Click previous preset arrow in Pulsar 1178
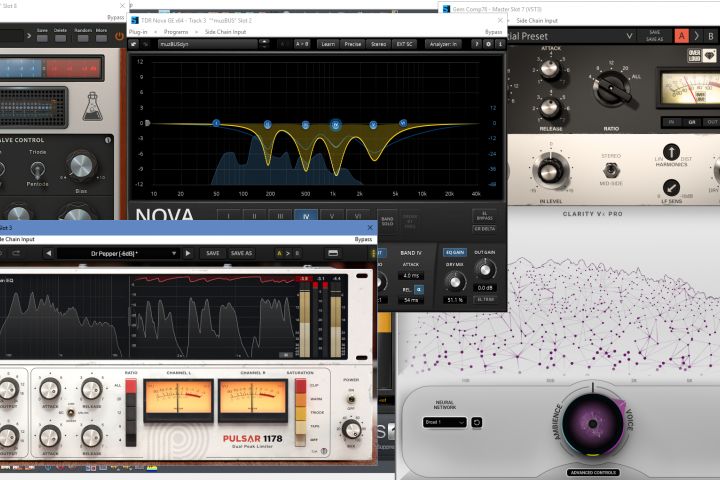Image resolution: width=720 pixels, height=480 pixels. (49, 253)
